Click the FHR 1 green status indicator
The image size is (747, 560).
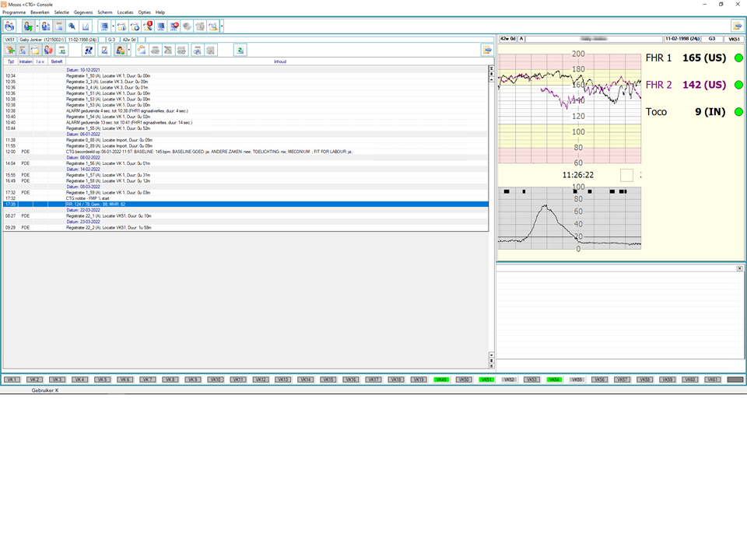coord(738,58)
